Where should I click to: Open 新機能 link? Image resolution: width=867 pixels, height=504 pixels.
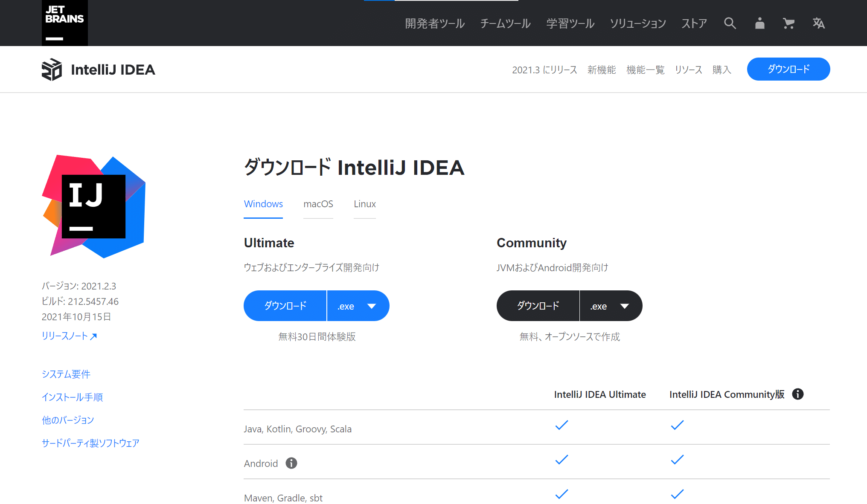[602, 70]
